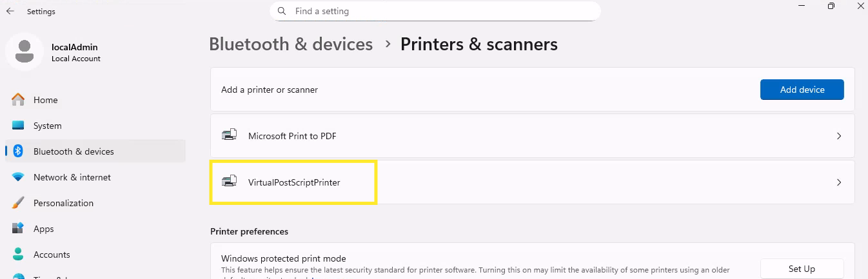The width and height of the screenshot is (868, 279).
Task: Expand VirtualPostScriptPrinter chevron arrow
Action: coord(839,182)
